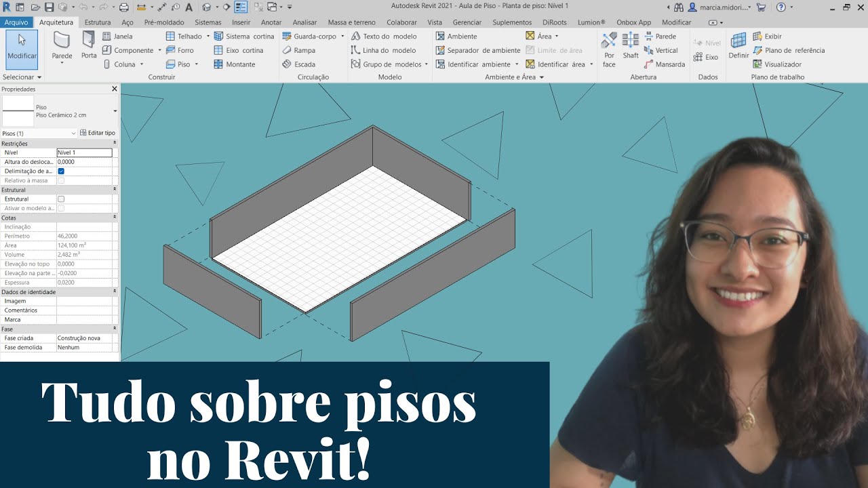868x488 pixels.
Task: Open the Piso Cerâmico type selector dropdown
Action: (115, 110)
